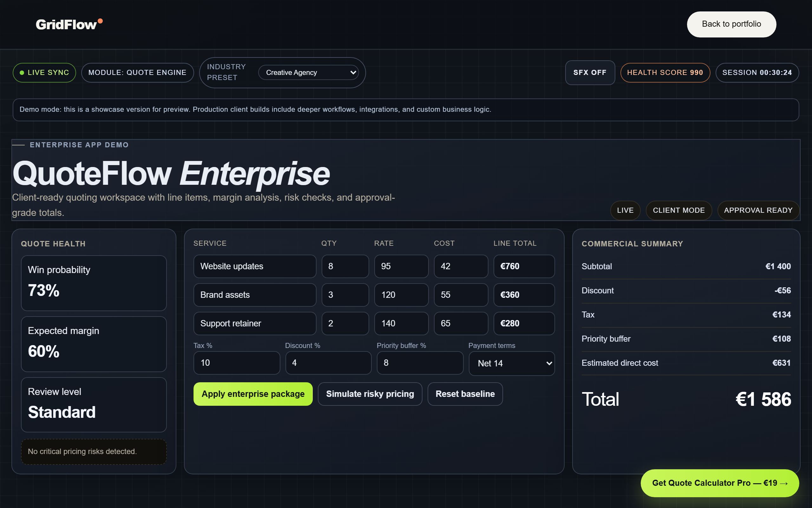Click the Website updates quantity field

tap(345, 266)
